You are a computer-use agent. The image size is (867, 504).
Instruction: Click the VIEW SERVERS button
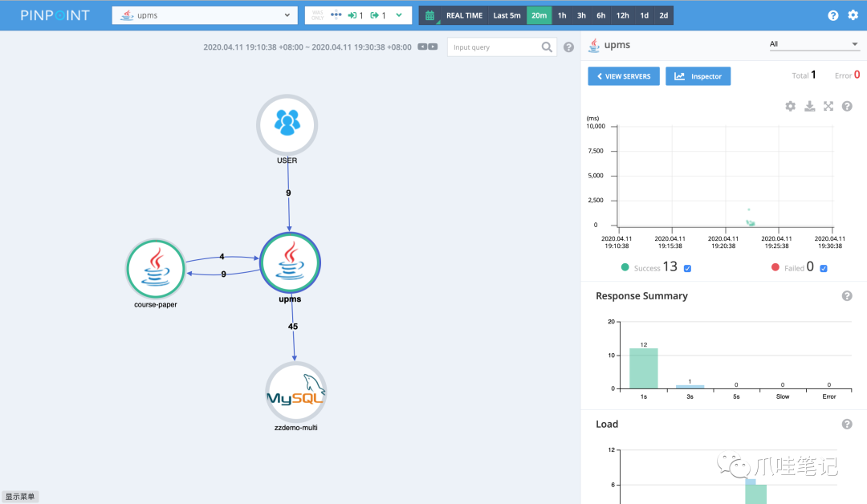(624, 76)
